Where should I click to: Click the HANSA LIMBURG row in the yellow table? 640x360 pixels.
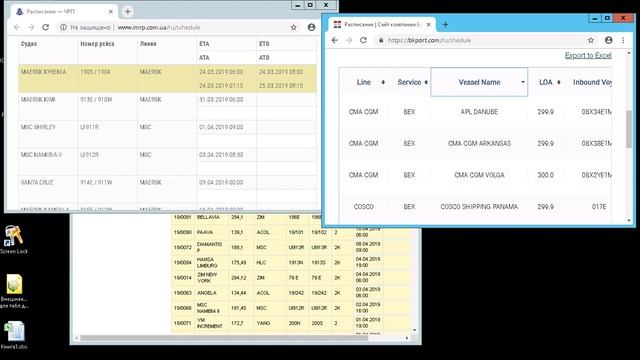tap(291, 262)
